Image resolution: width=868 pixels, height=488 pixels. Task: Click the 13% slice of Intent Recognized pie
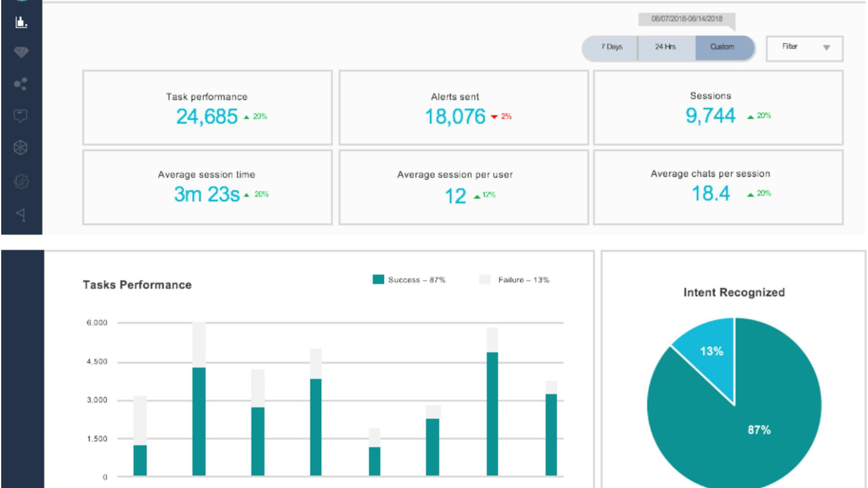714,357
